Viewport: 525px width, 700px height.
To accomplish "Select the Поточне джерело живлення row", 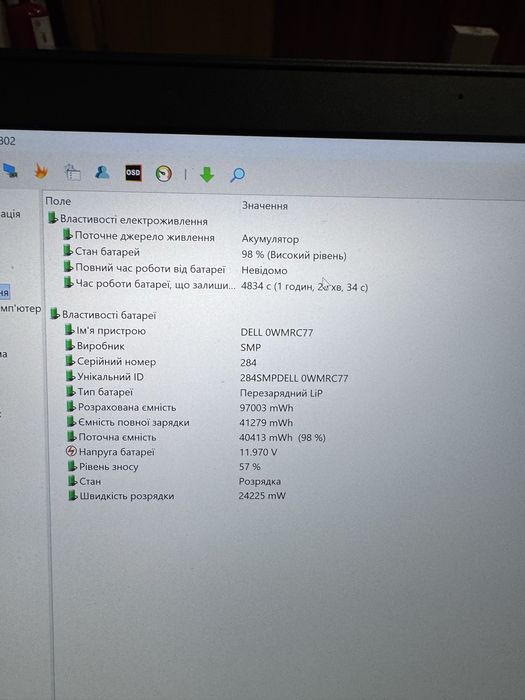I will [x=139, y=237].
